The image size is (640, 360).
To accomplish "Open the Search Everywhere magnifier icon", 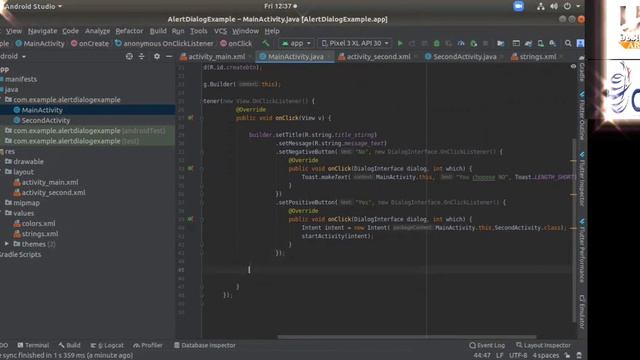I will [568, 43].
